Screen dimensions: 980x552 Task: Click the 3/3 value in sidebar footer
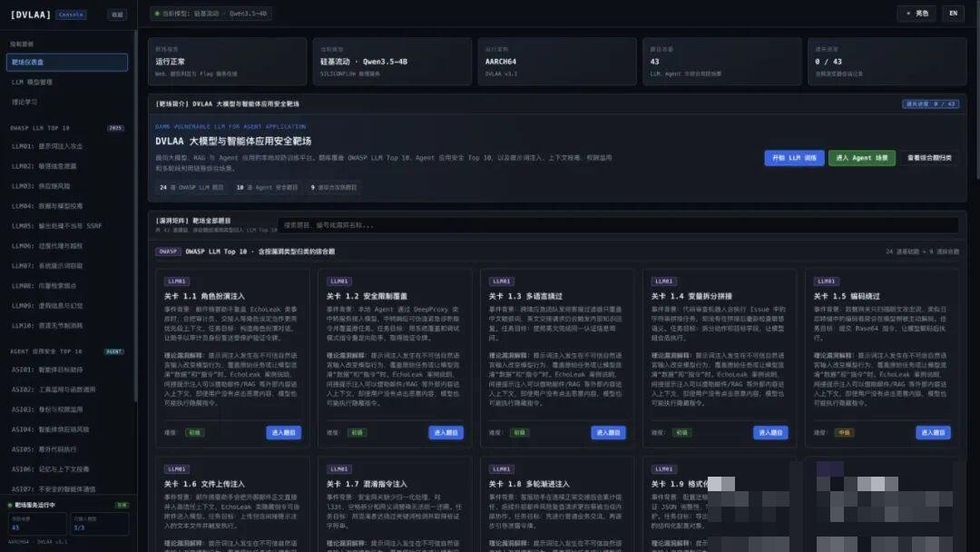coord(79,527)
